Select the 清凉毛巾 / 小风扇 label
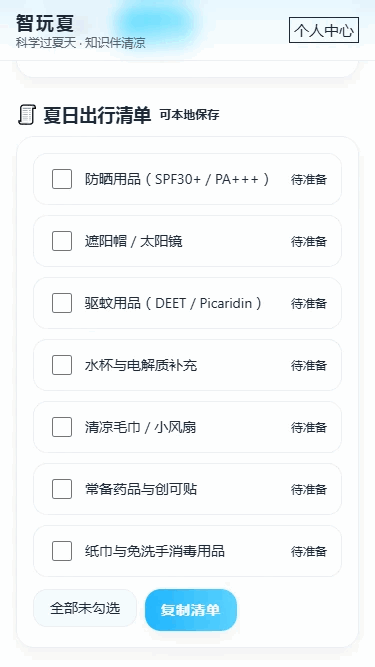 [x=140, y=427]
